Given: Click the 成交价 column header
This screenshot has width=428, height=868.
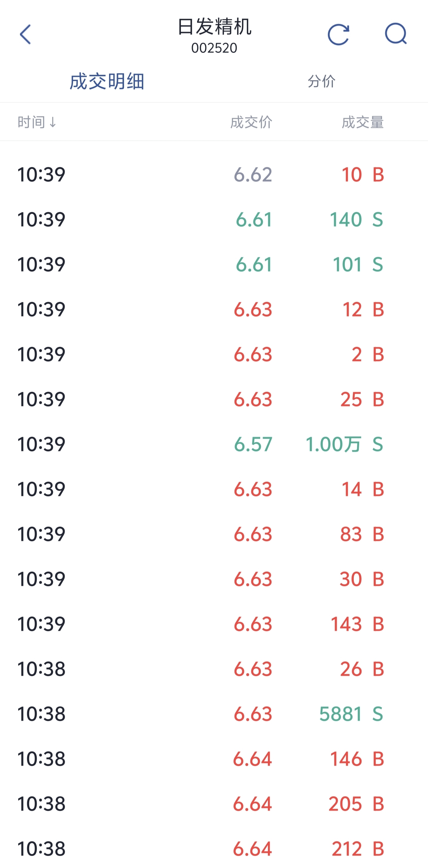Looking at the screenshot, I should 251,122.
